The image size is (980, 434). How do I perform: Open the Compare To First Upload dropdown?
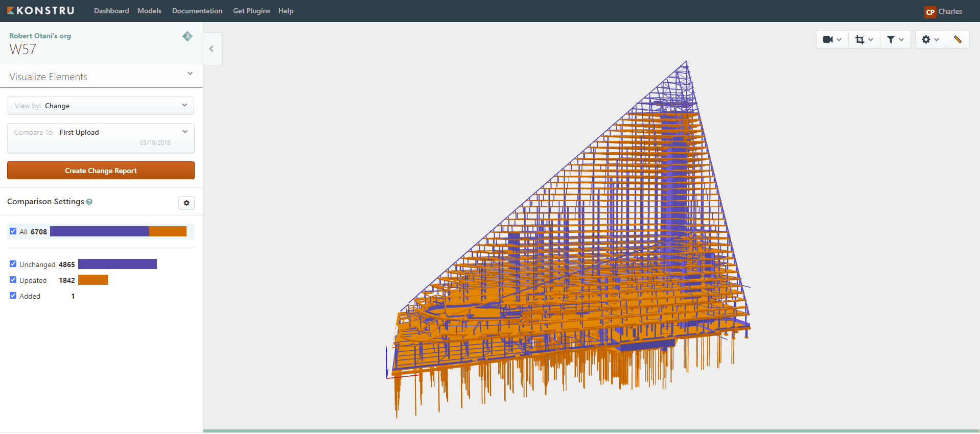click(x=101, y=138)
